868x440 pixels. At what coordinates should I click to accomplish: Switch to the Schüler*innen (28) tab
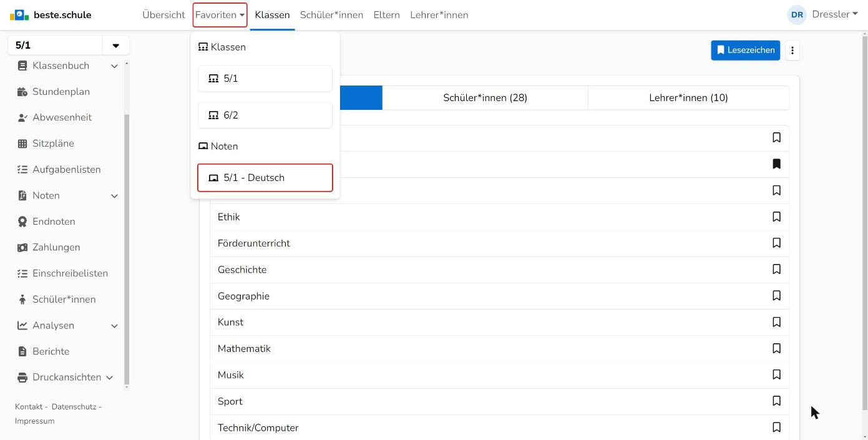(x=485, y=98)
